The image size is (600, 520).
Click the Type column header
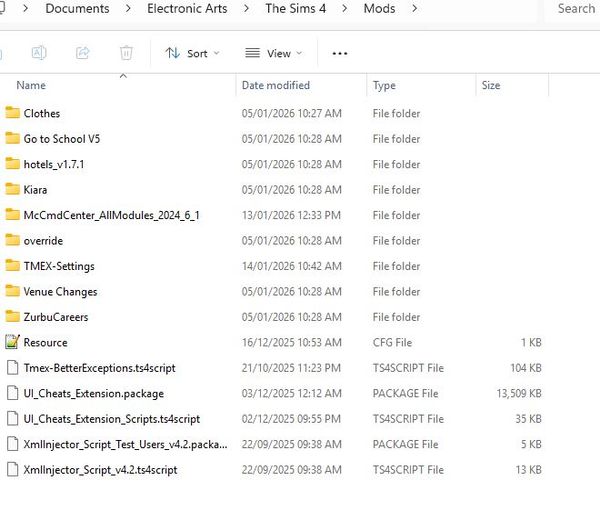pyautogui.click(x=384, y=86)
